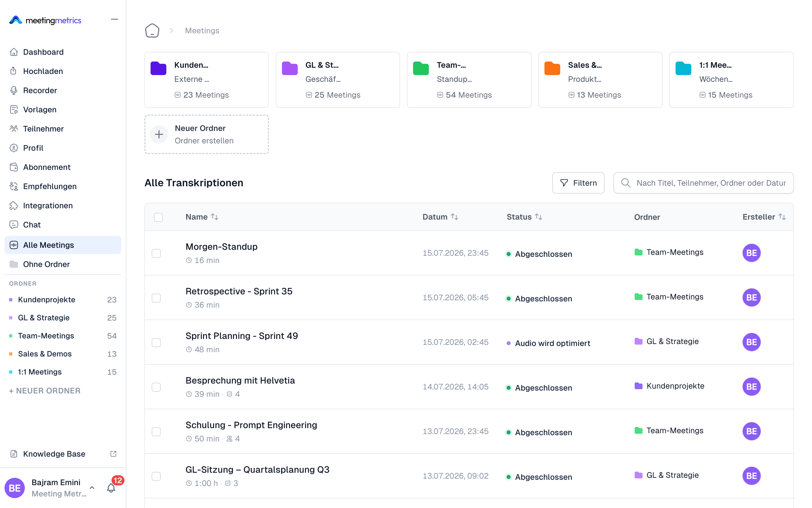Click the Profil settings icon
This screenshot has height=508, width=812.
click(14, 148)
